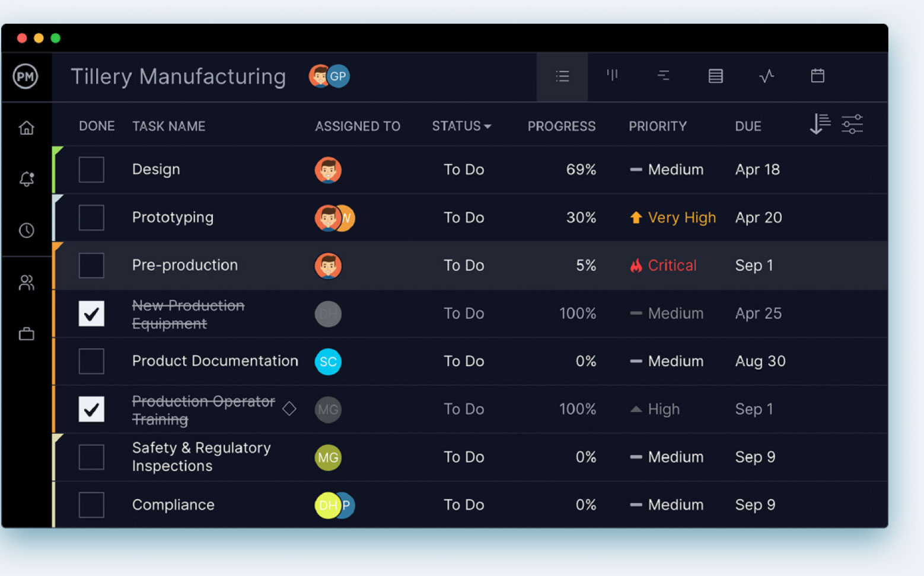
Task: Open the Team section in the sidebar
Action: (x=27, y=283)
